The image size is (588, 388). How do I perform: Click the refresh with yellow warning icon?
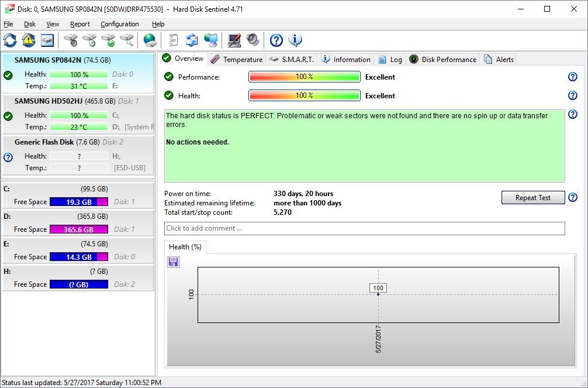(29, 40)
